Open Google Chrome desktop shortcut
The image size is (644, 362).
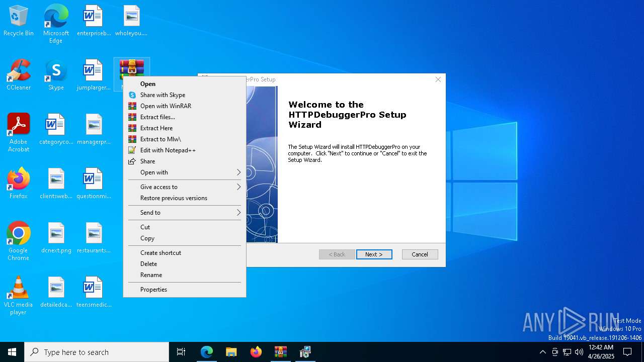pyautogui.click(x=19, y=241)
